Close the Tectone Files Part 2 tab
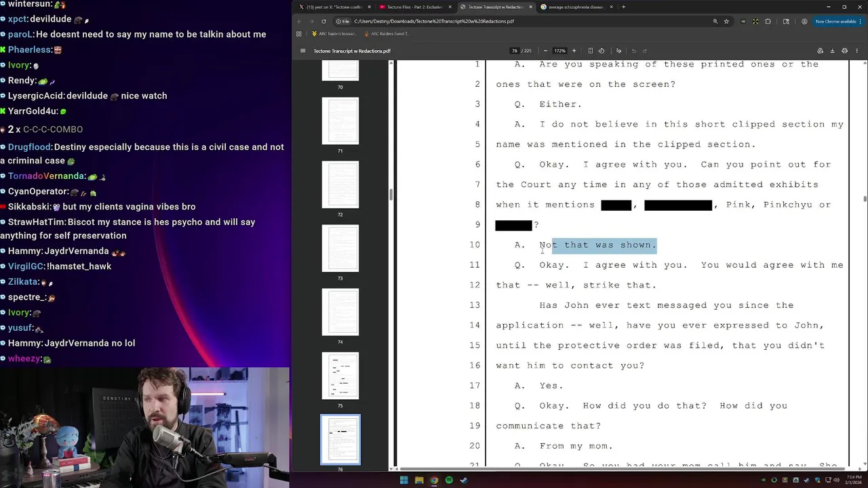The image size is (868, 488). (450, 7)
